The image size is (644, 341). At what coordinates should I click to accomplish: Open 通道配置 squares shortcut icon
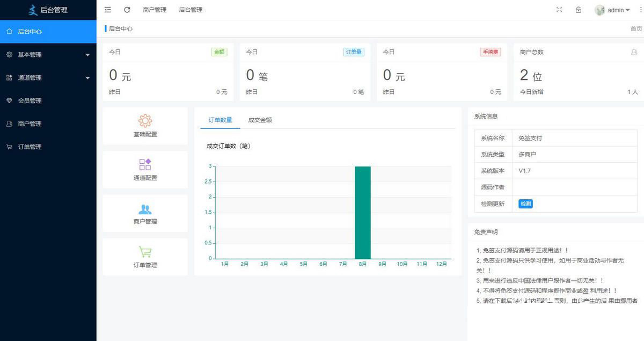coord(145,164)
